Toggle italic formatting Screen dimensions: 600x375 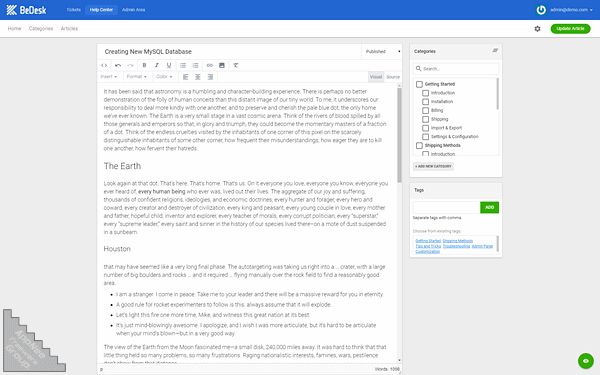[x=157, y=65]
